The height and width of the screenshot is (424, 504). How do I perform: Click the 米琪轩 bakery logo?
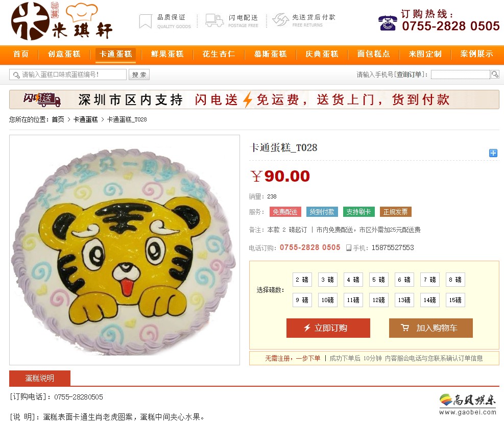click(62, 21)
